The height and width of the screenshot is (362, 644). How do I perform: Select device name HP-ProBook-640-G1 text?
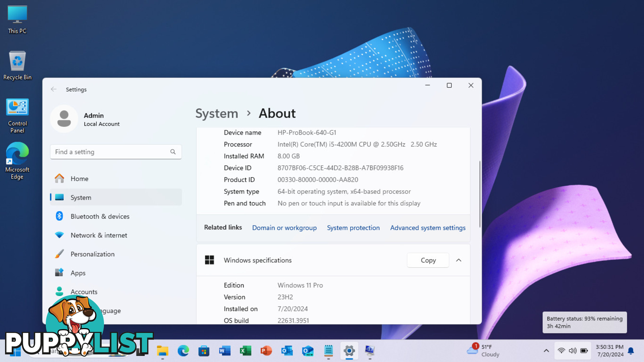point(307,132)
